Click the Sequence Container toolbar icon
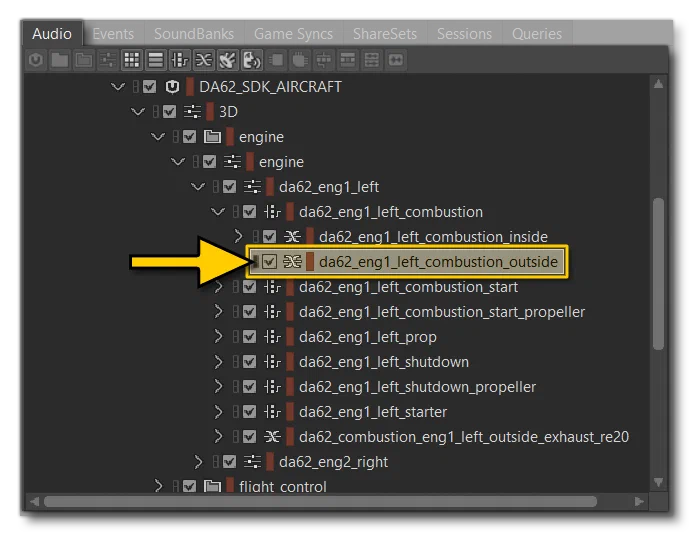 (x=156, y=60)
